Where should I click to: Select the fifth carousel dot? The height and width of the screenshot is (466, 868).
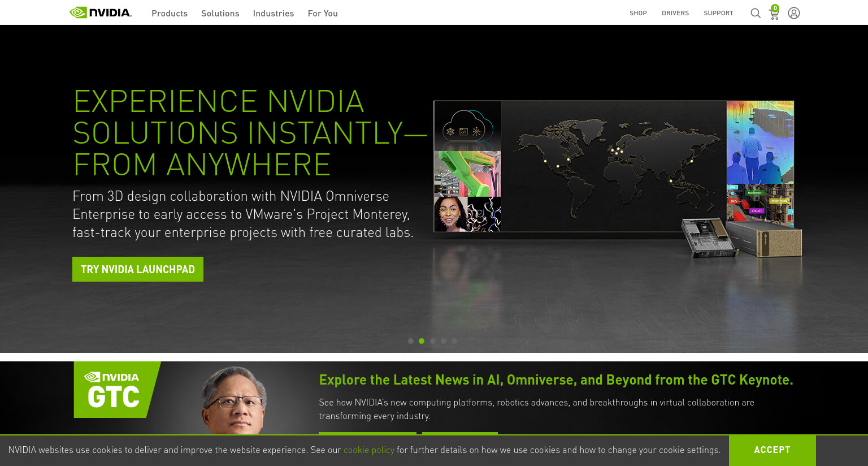[454, 341]
